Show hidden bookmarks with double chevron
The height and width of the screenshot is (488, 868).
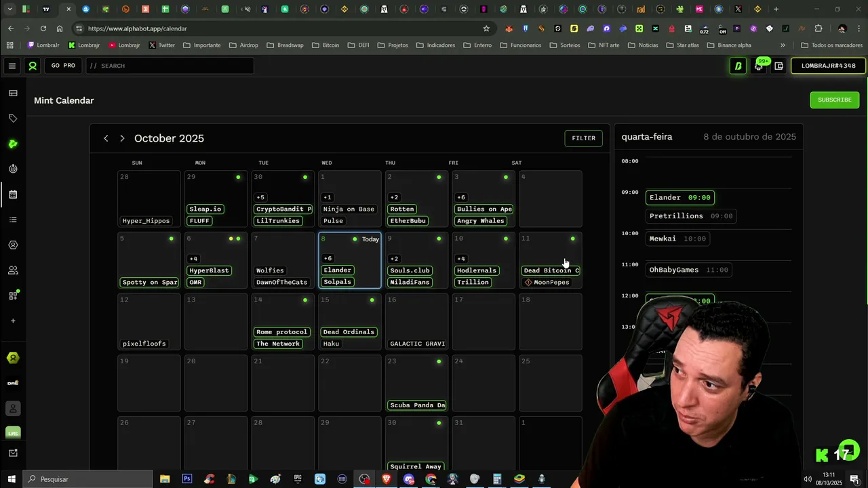click(783, 45)
